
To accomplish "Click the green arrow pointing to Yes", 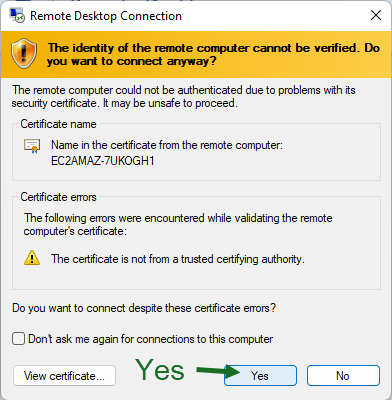I will [218, 371].
